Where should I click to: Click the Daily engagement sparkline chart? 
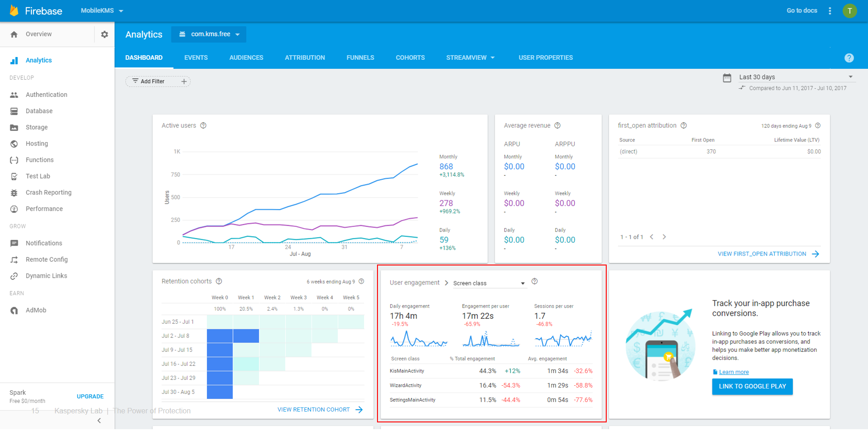419,339
